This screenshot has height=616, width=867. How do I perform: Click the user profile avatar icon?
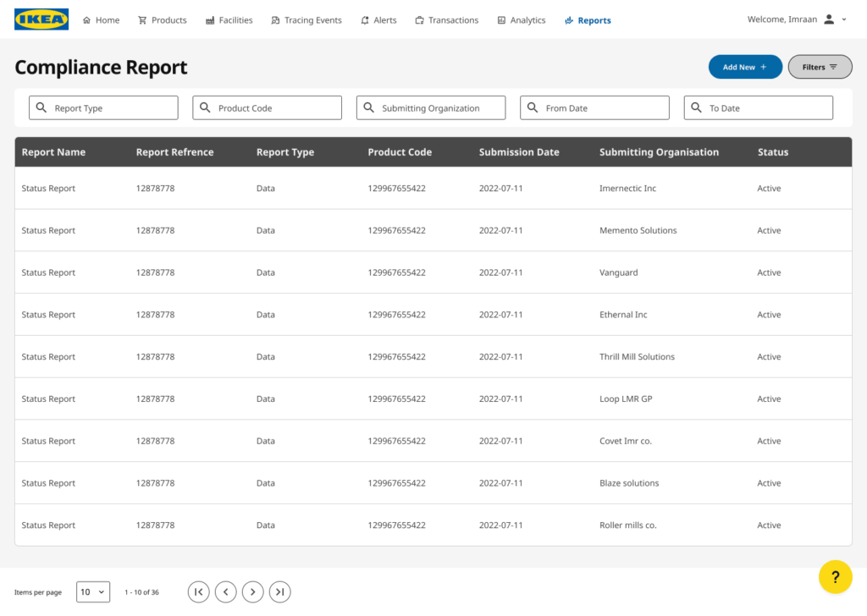click(x=829, y=19)
